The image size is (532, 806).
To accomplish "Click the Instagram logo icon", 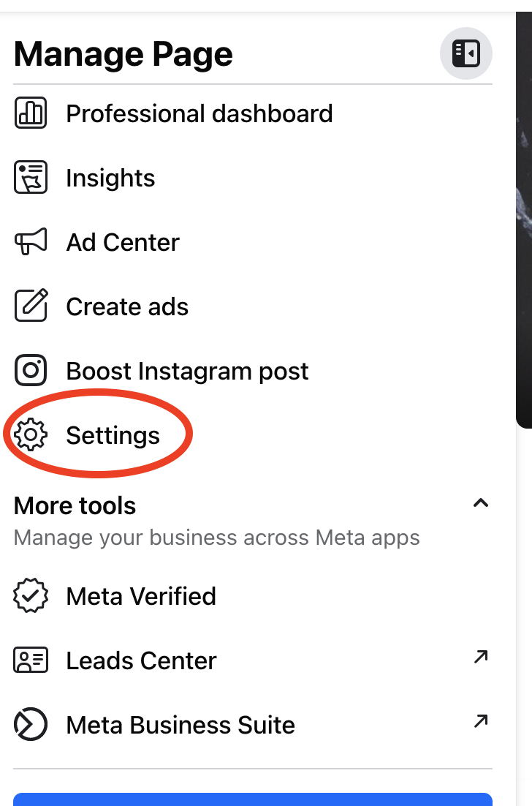I will tap(31, 371).
